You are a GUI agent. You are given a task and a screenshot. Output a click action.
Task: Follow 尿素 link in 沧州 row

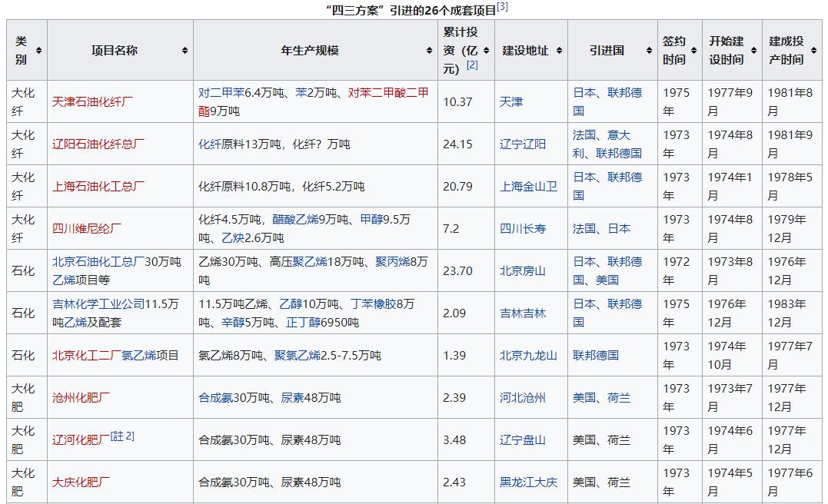pos(292,397)
